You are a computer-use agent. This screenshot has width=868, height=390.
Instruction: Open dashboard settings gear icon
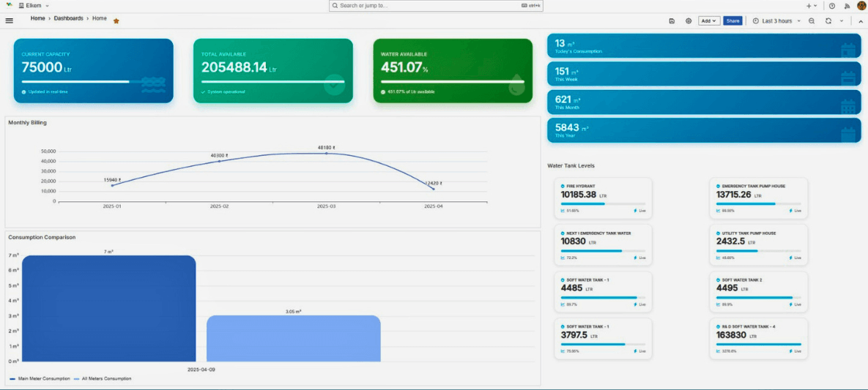689,21
